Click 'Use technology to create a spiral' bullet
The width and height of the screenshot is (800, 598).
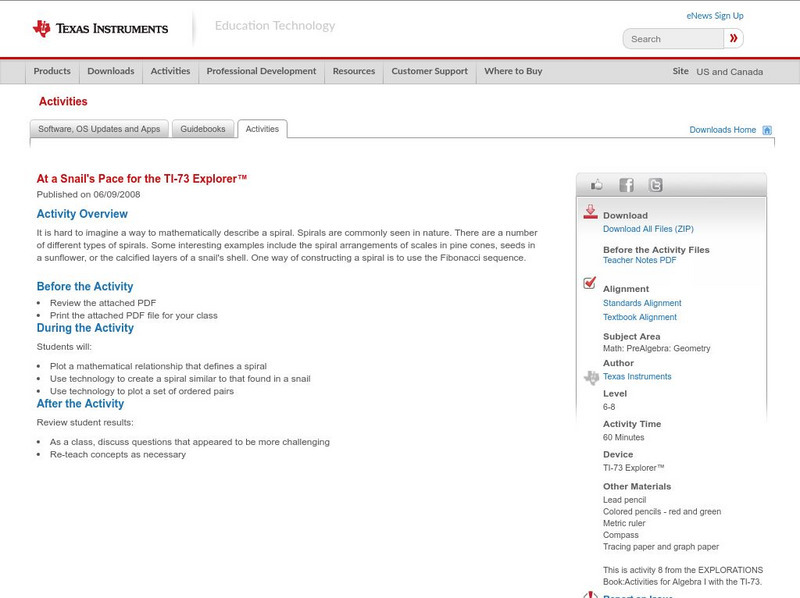(x=180, y=379)
